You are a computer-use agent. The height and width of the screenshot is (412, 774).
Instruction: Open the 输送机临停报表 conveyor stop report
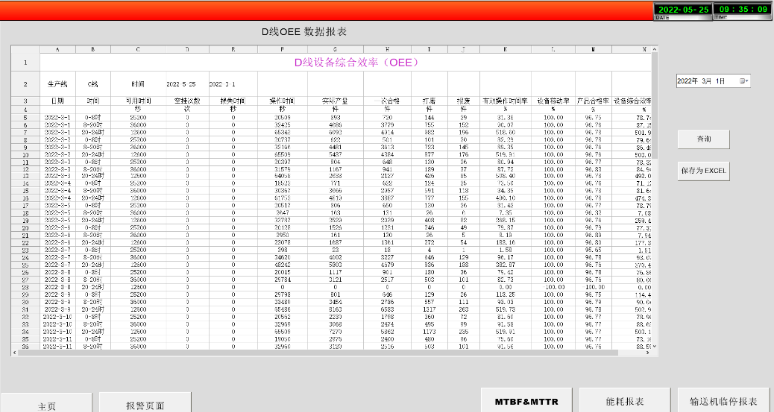point(724,400)
